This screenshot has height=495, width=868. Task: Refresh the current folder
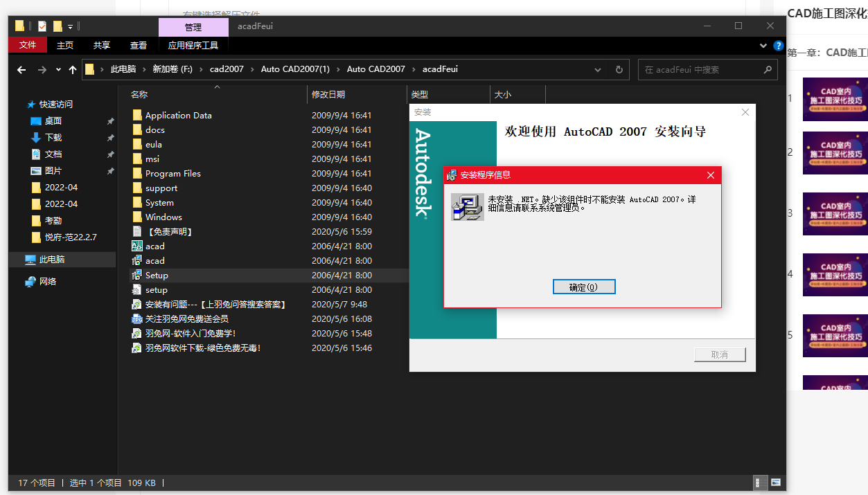coord(619,70)
